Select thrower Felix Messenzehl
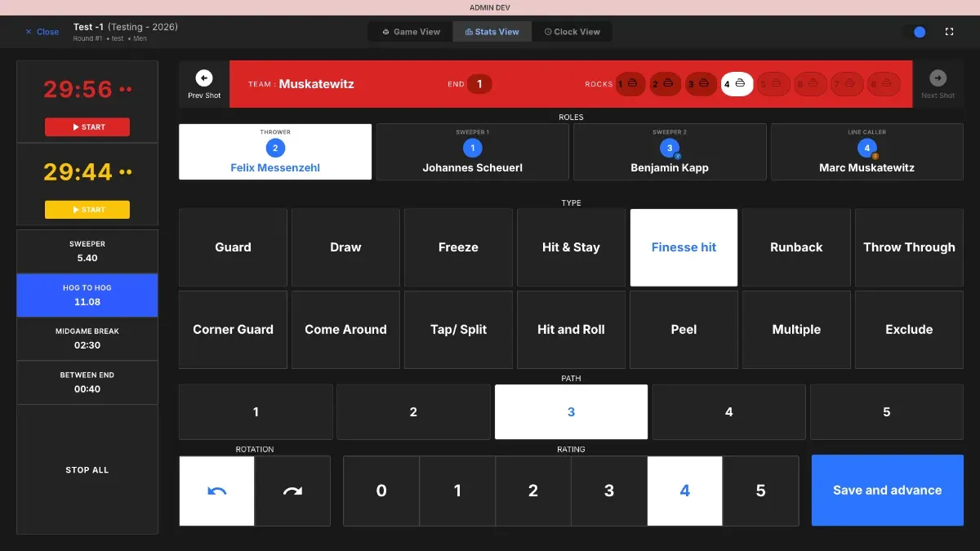This screenshot has height=551, width=980. click(275, 152)
